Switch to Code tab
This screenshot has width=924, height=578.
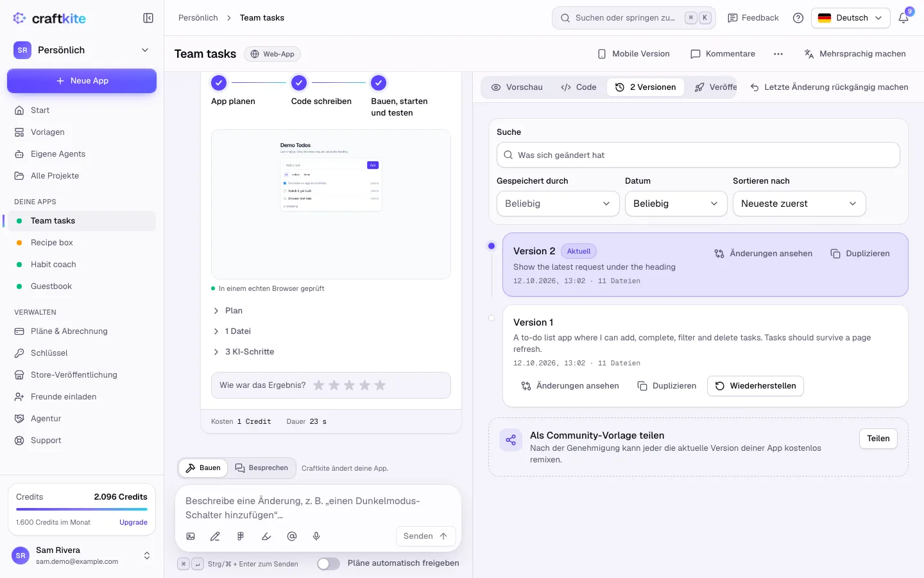579,87
